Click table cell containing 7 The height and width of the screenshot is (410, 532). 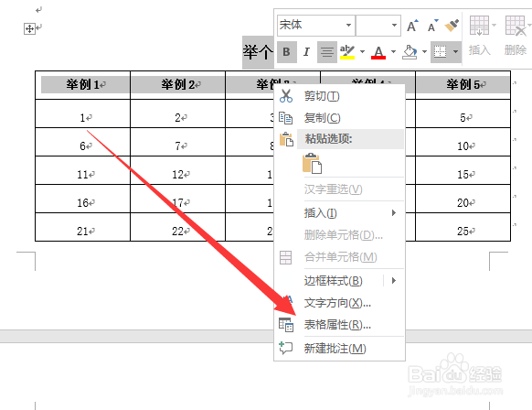(x=177, y=143)
